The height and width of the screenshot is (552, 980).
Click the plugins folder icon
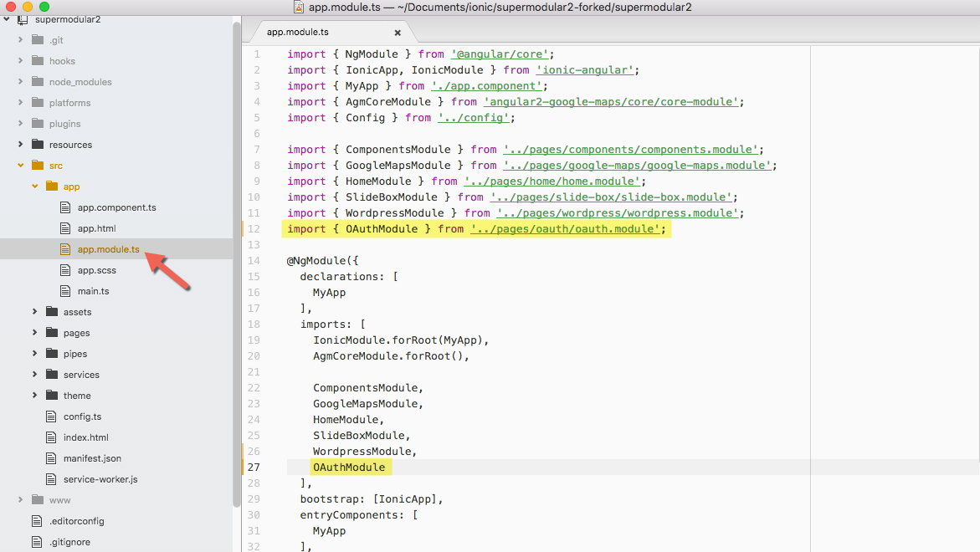38,124
